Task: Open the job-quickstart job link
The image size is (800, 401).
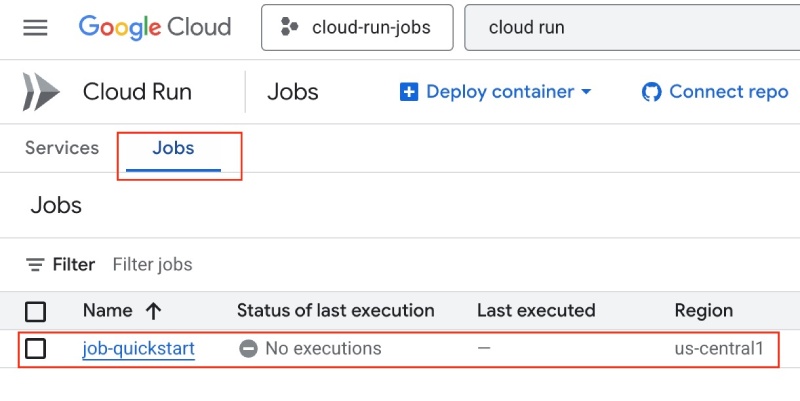Action: tap(138, 349)
